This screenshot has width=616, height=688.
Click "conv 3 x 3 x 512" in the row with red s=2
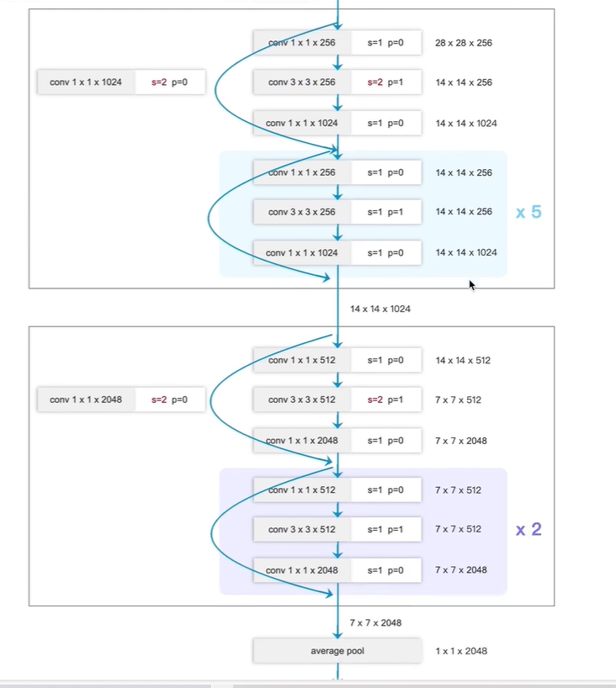coord(301,400)
